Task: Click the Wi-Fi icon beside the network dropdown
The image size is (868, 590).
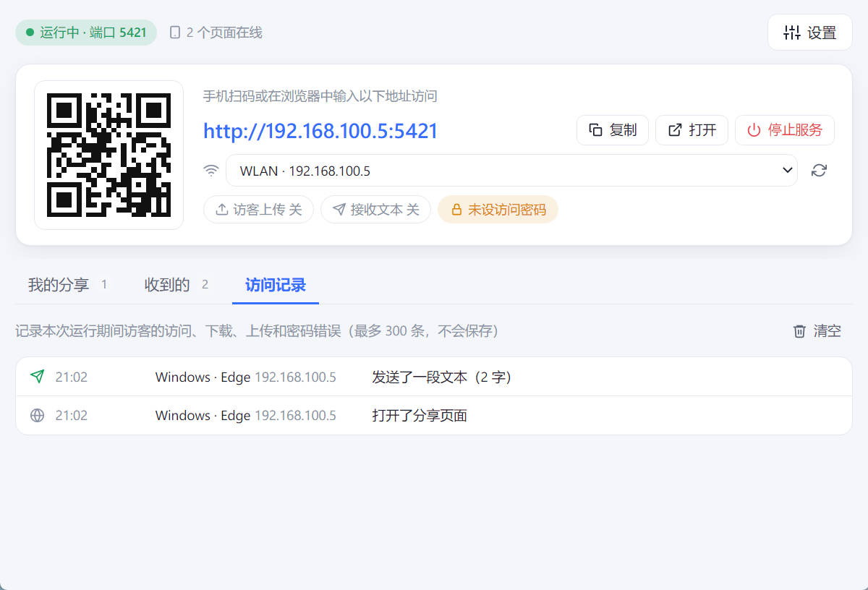Action: (211, 171)
